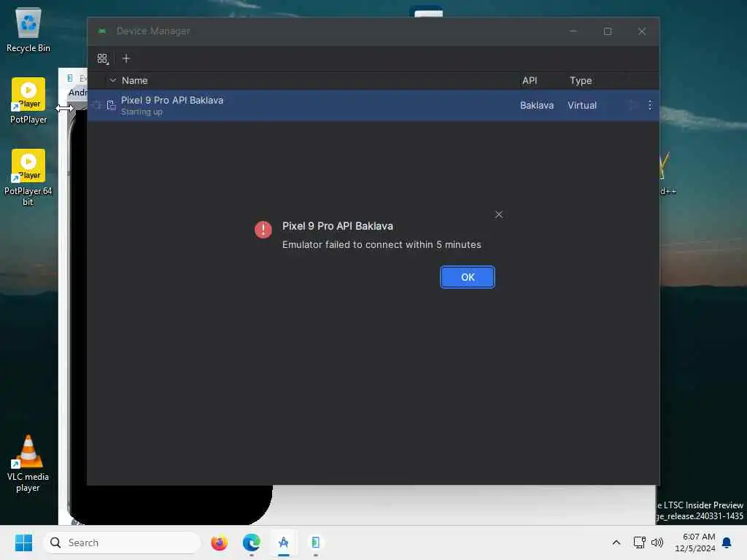Add a new device with the plus icon
This screenshot has height=560, width=747.
(126, 58)
